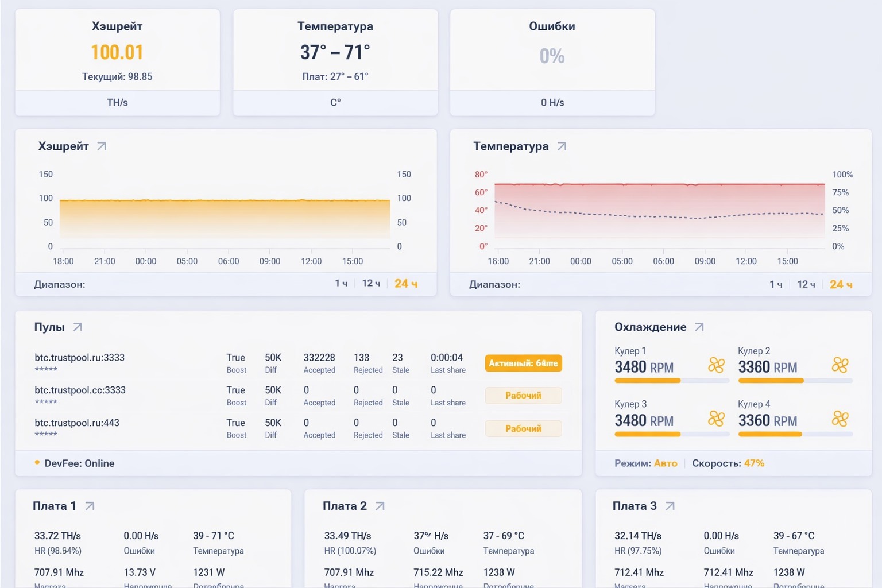Click the arrow icon beside Плата 3
Image resolution: width=882 pixels, height=588 pixels.
click(x=670, y=506)
